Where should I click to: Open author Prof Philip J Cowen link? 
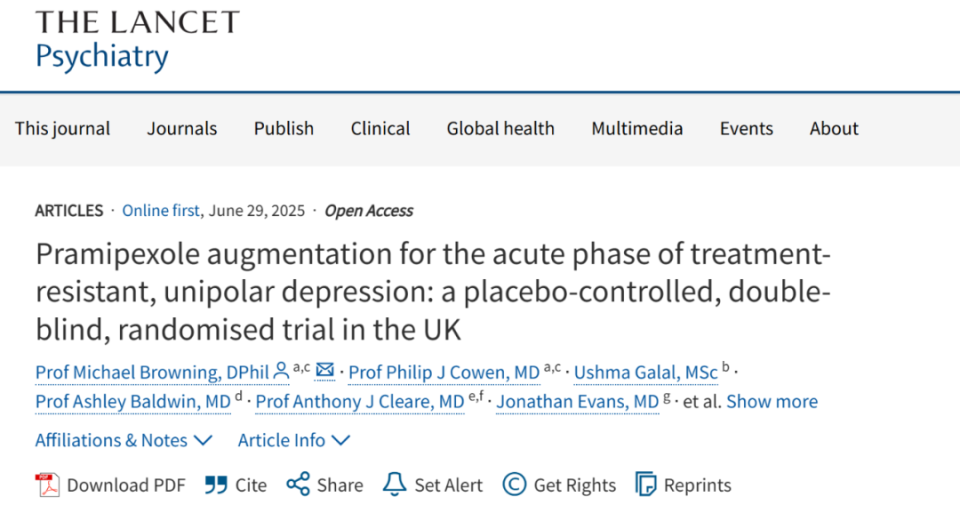(x=444, y=372)
